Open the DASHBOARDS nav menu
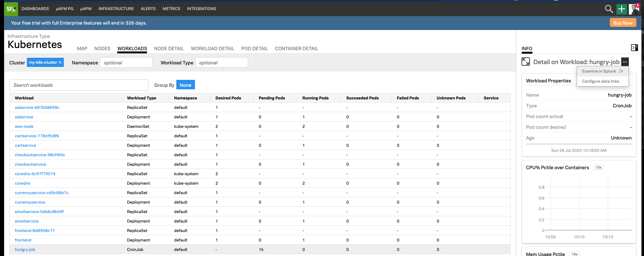This screenshot has height=256, width=644. pos(35,9)
